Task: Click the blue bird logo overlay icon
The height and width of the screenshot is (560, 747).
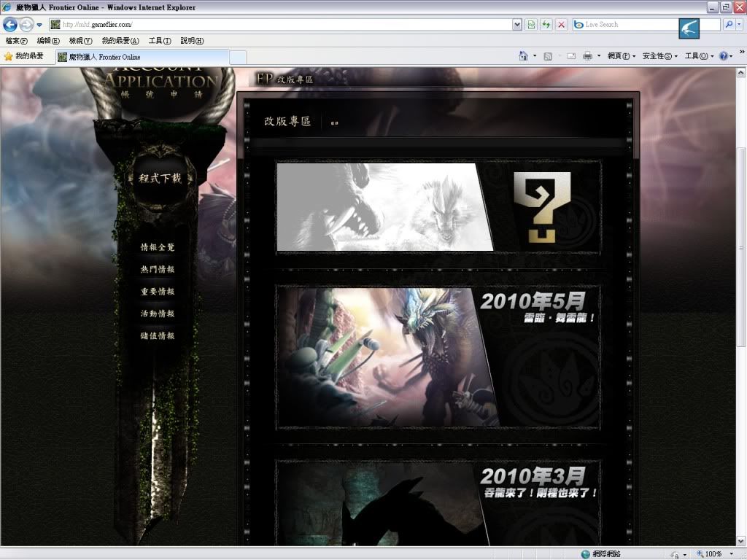Action: point(689,28)
